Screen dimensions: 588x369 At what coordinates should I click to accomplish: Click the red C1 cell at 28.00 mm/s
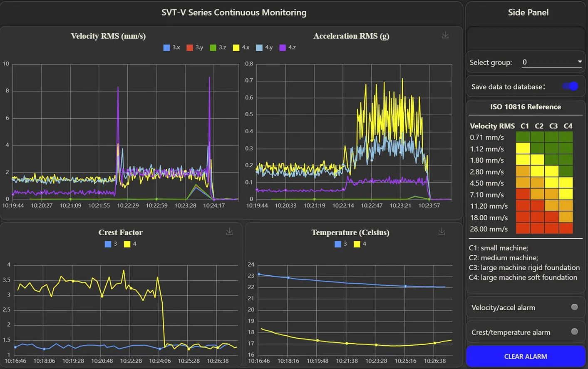(x=523, y=229)
